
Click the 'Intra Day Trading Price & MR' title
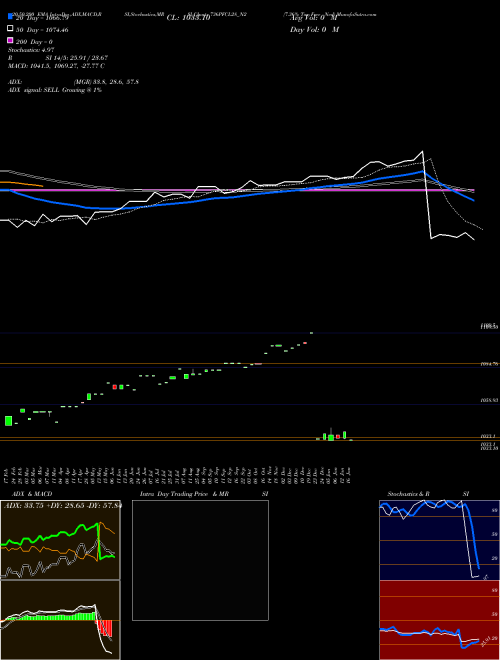(184, 494)
